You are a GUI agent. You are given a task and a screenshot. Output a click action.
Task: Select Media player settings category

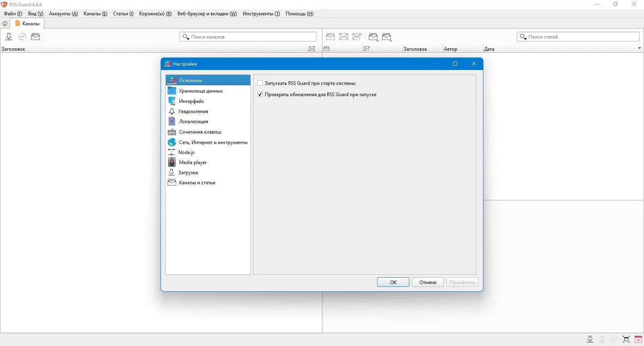[208, 162]
